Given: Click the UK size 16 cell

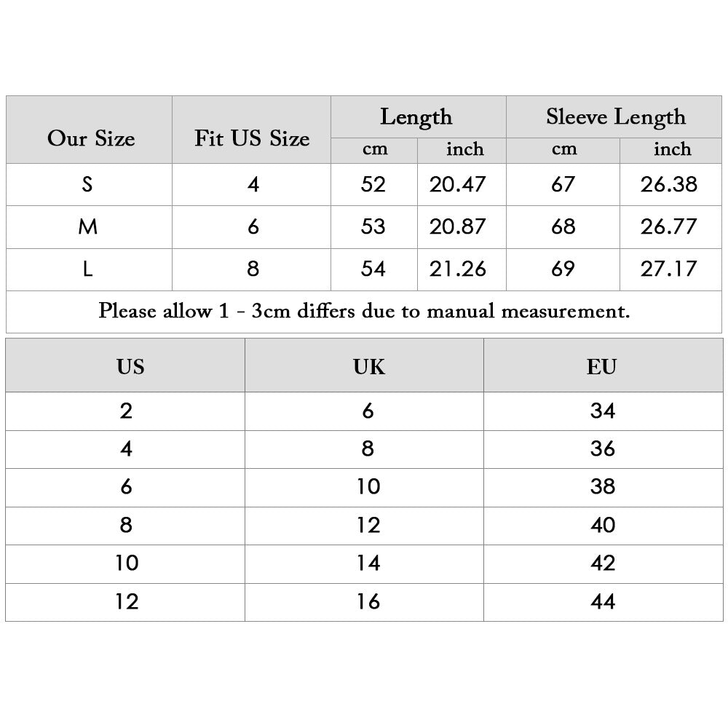Looking at the screenshot, I should pos(368,601).
